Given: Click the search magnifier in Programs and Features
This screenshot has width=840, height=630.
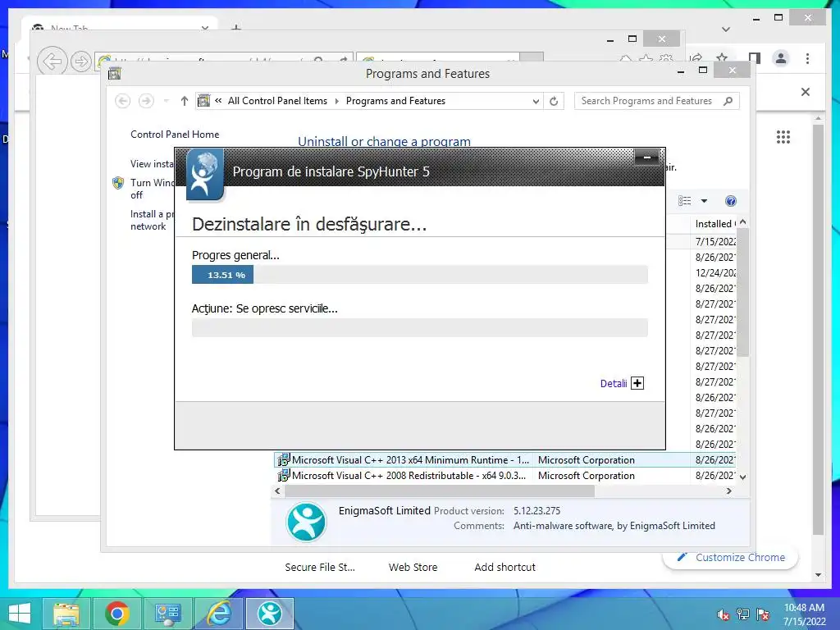Looking at the screenshot, I should tap(728, 101).
